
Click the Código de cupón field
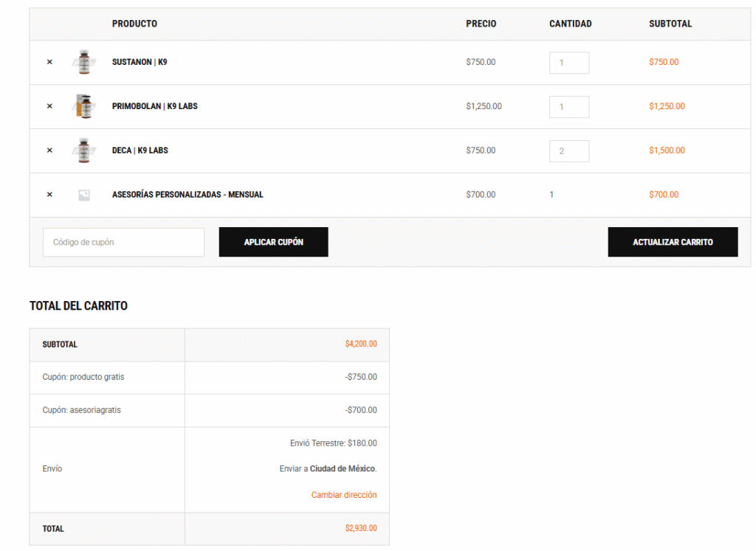pyautogui.click(x=123, y=242)
